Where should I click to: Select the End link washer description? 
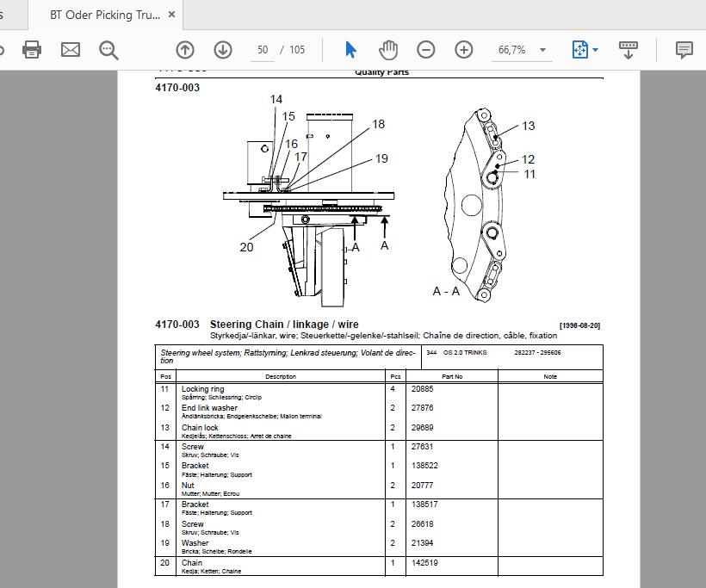coord(209,408)
